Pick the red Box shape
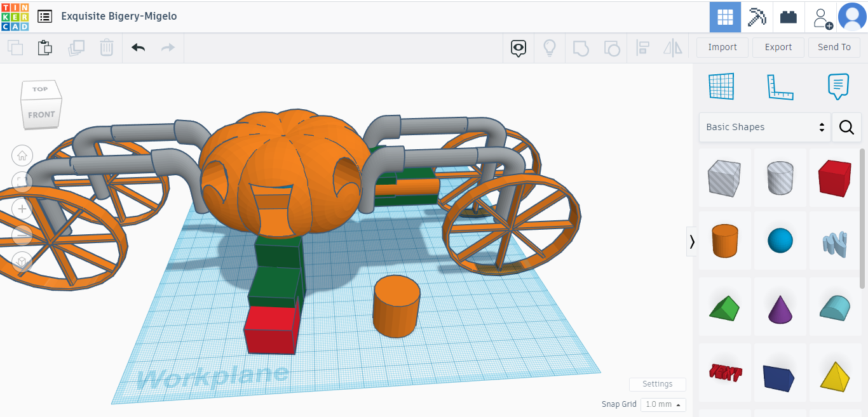 [x=834, y=178]
